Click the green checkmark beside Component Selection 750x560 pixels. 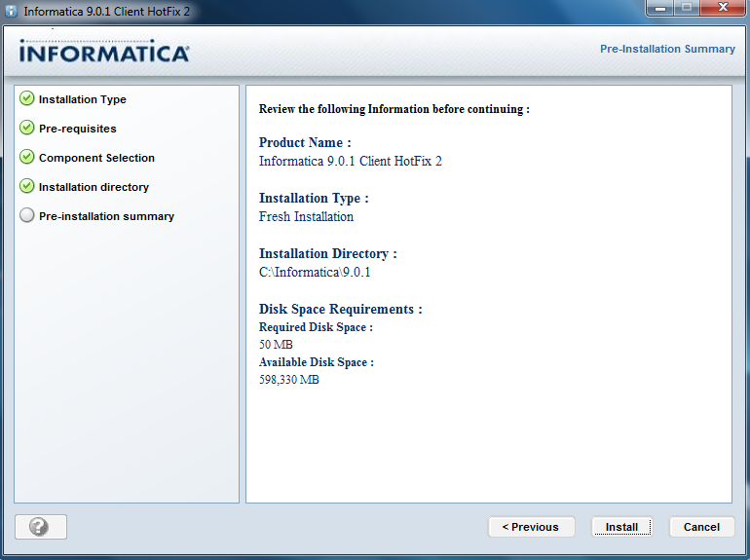tap(26, 158)
